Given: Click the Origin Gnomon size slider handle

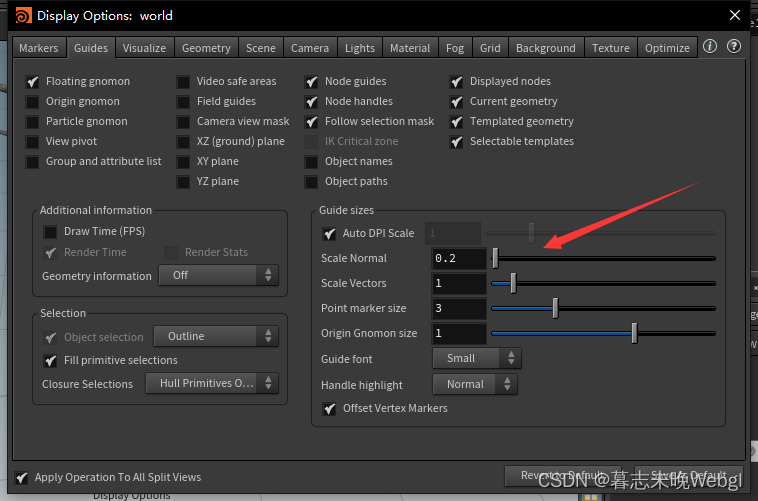Looking at the screenshot, I should click(x=634, y=333).
